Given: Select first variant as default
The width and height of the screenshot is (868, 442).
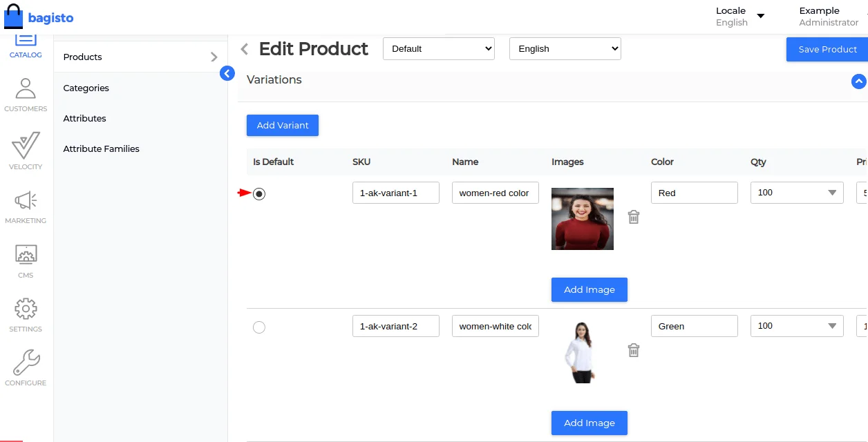Looking at the screenshot, I should tap(259, 194).
